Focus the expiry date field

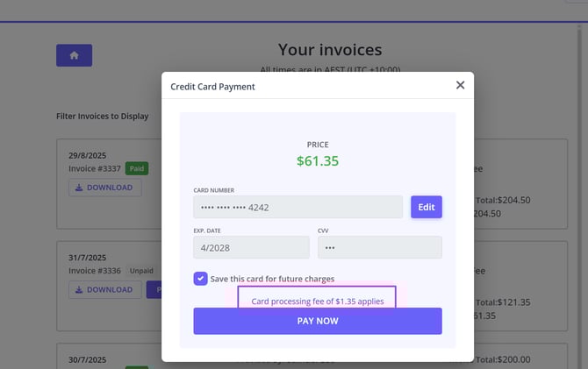251,247
